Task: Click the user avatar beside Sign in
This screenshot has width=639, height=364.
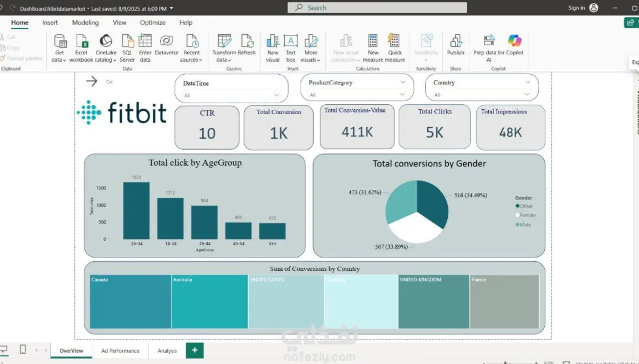Action: (594, 7)
